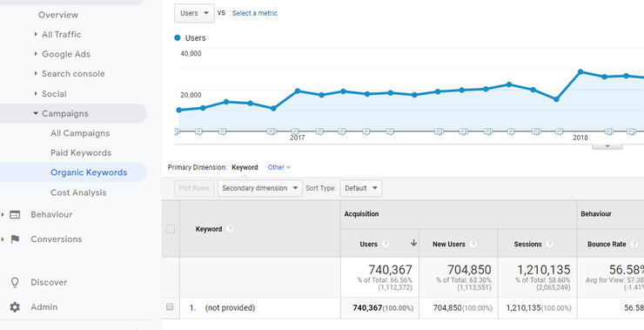Open Overview in sidebar
This screenshot has width=644, height=330.
tap(58, 15)
